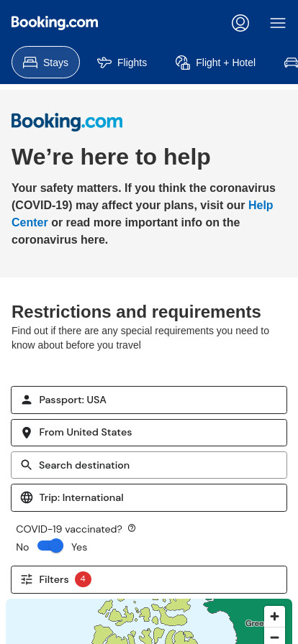
Task: Select the Yes vaccinated label
Action: pos(79,547)
